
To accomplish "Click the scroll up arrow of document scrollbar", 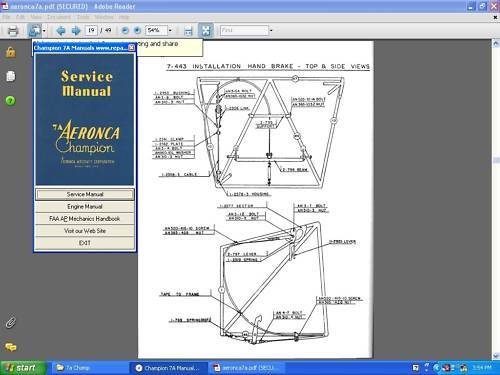I will [x=496, y=44].
